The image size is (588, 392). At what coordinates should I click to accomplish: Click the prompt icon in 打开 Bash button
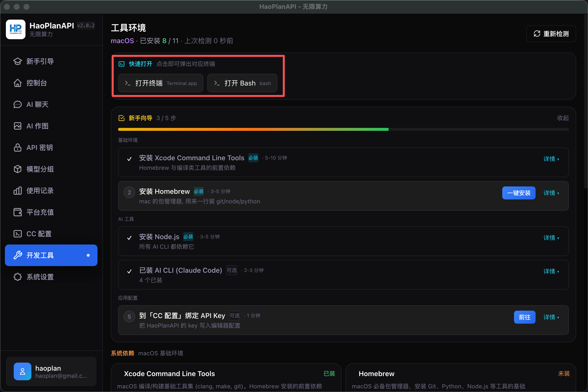click(x=217, y=83)
